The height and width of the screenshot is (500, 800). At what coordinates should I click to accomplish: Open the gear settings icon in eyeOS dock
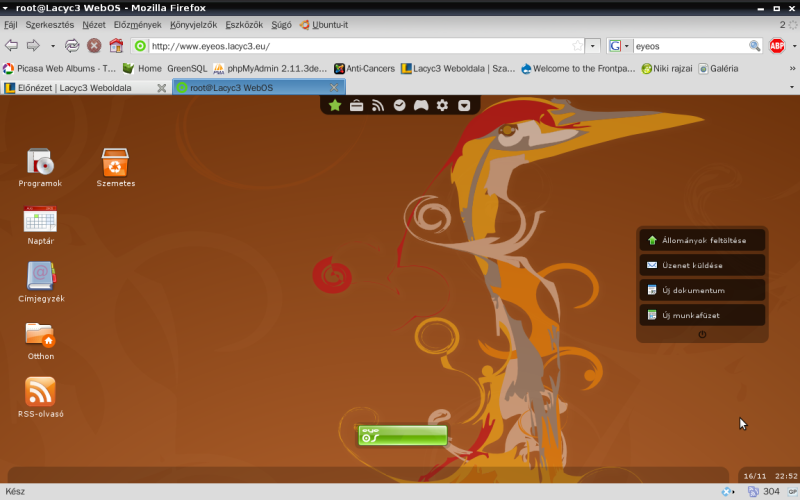point(442,105)
